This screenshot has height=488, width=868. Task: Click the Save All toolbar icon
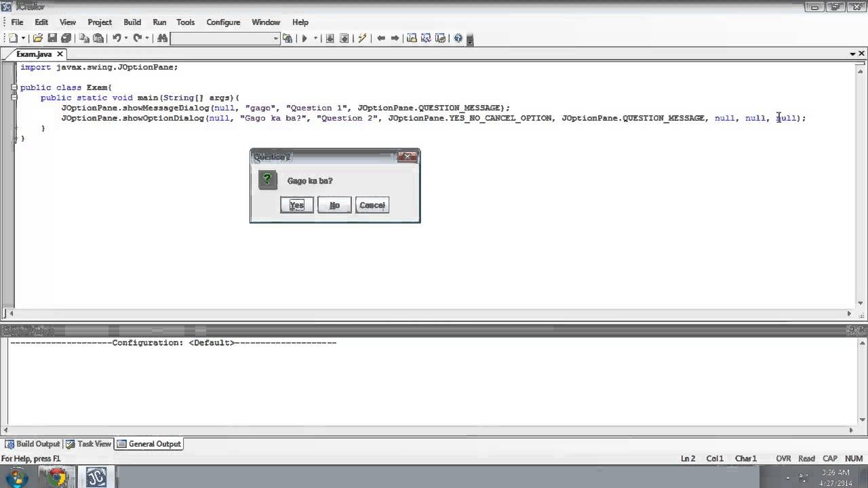[66, 39]
